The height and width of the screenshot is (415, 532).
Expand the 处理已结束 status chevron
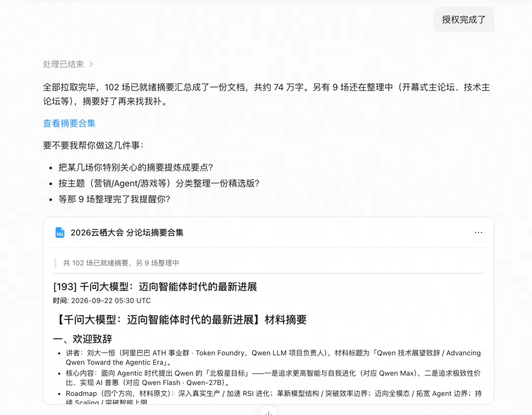pos(91,64)
